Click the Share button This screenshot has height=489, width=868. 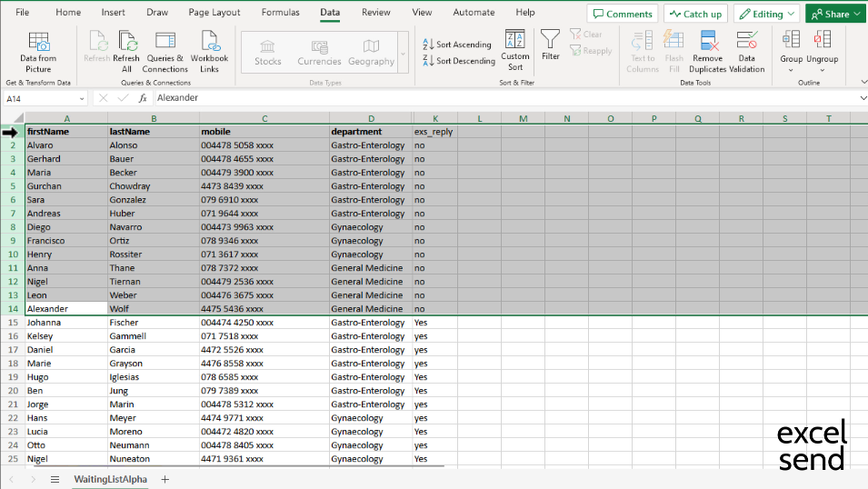pyautogui.click(x=836, y=14)
